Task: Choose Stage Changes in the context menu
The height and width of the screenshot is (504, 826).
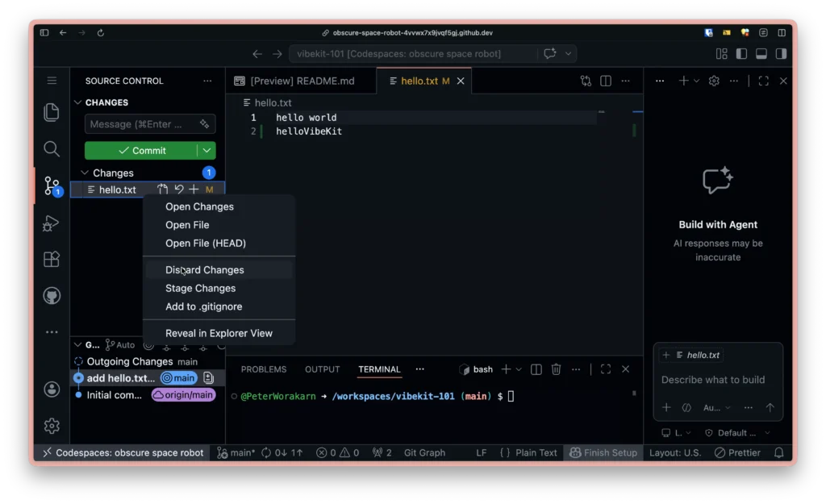Action: click(218, 288)
